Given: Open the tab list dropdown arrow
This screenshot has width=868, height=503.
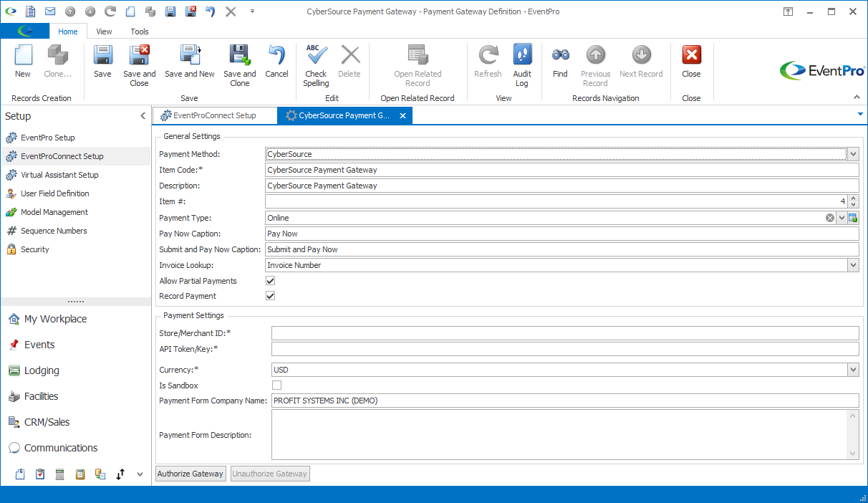Looking at the screenshot, I should (x=859, y=114).
